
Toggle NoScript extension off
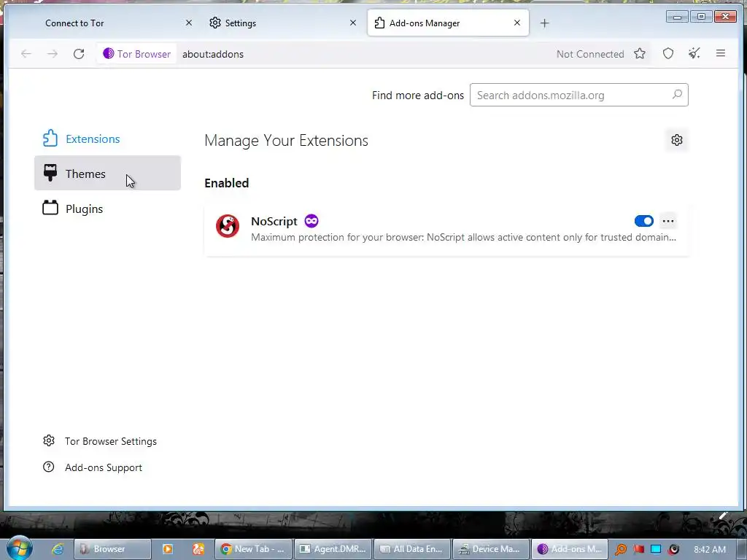[x=643, y=221]
